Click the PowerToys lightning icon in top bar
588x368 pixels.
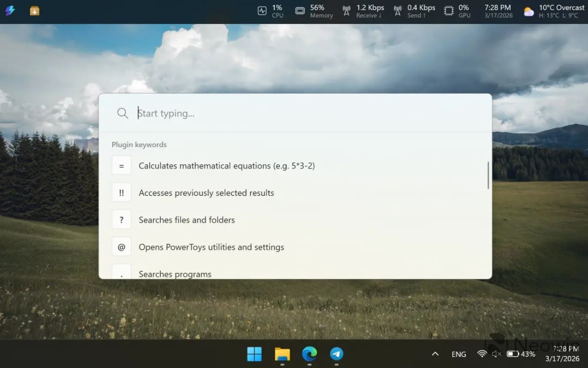coord(10,11)
